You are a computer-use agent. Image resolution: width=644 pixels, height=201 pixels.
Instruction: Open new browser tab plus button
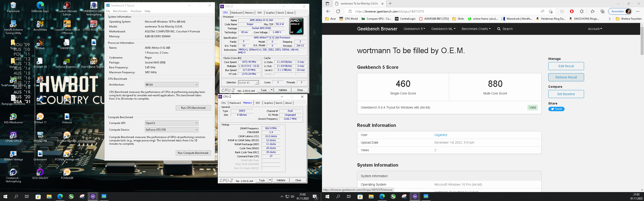click(390, 4)
